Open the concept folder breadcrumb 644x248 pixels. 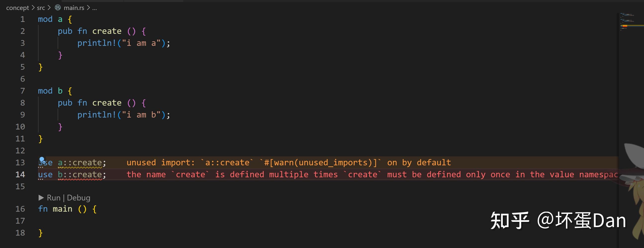[x=17, y=8]
